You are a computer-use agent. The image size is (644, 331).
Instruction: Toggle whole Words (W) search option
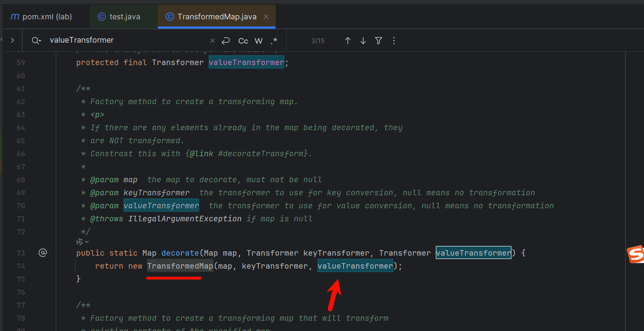[258, 41]
